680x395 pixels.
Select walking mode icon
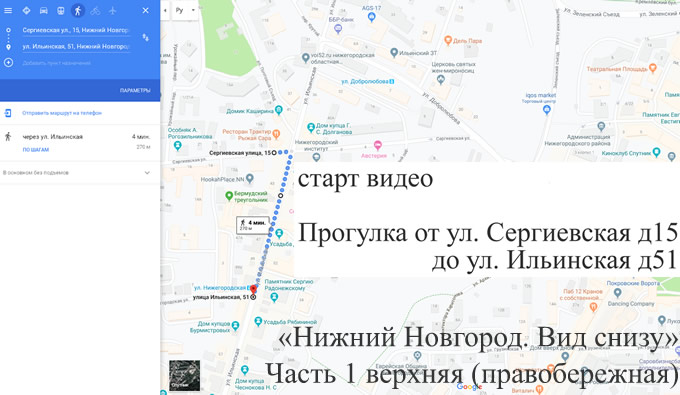(78, 10)
